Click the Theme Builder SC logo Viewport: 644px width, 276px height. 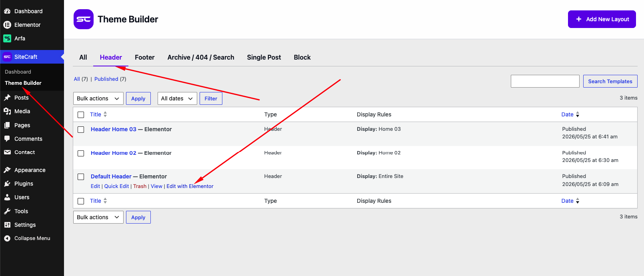[84, 19]
